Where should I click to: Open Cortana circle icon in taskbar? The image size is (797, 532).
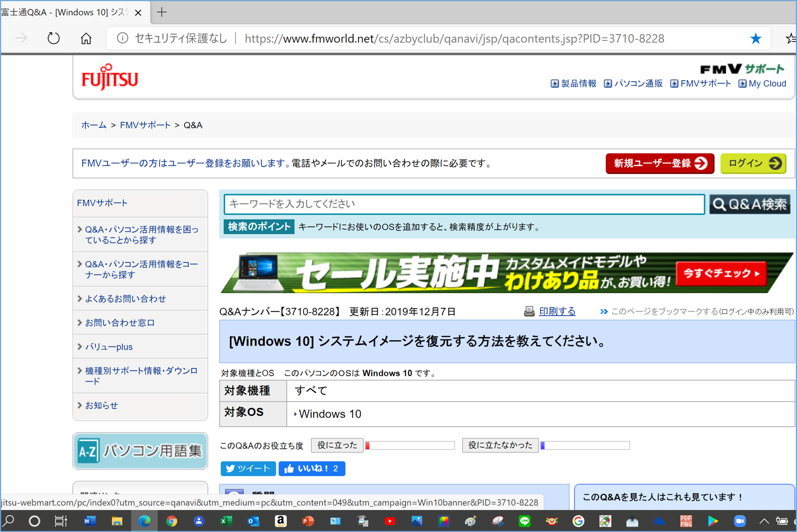coord(34,521)
